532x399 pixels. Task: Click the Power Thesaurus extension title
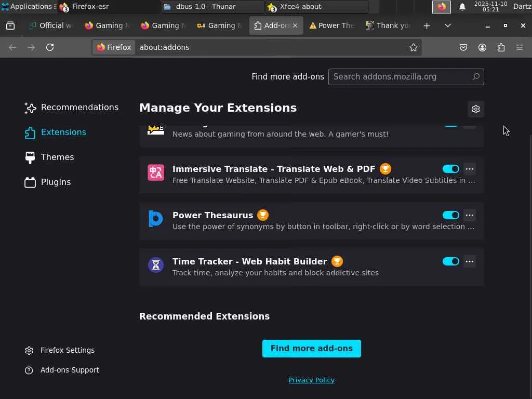tap(212, 215)
